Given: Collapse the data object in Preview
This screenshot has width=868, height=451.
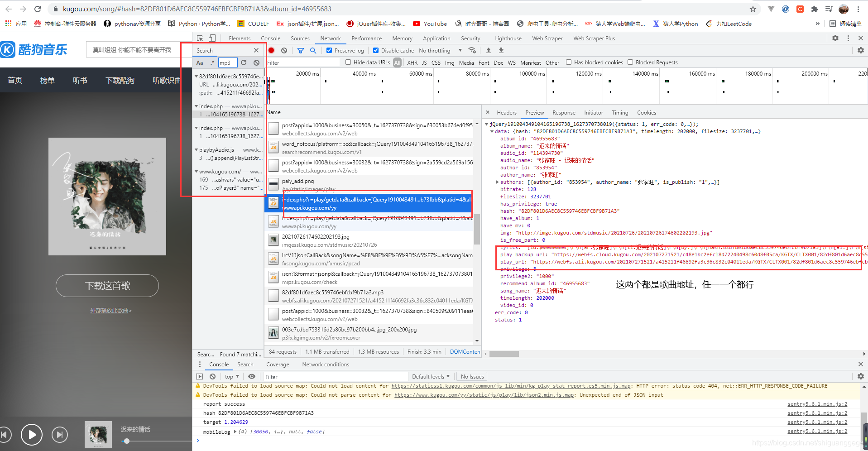Looking at the screenshot, I should click(x=492, y=131).
